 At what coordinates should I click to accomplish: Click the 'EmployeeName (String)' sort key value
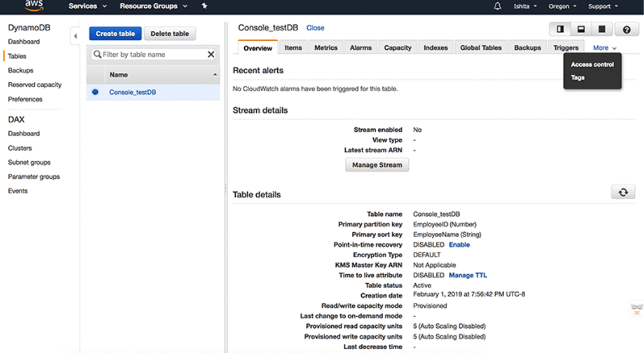[x=447, y=235]
